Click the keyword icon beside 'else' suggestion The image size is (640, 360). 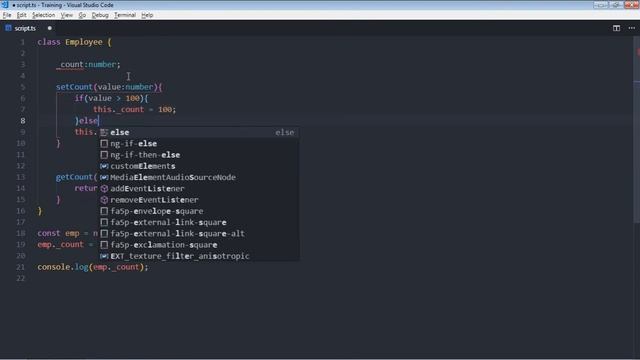pos(104,132)
